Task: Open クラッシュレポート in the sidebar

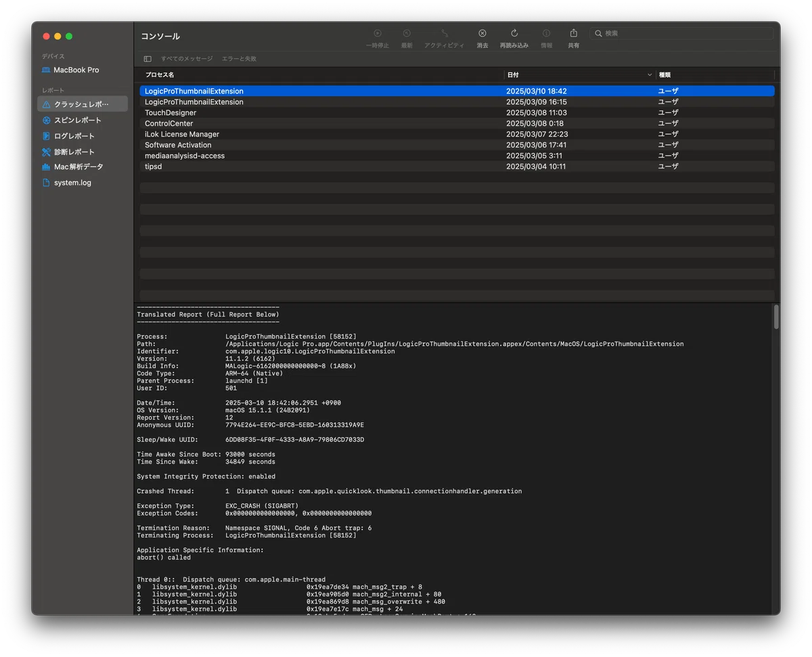Action: coord(83,104)
